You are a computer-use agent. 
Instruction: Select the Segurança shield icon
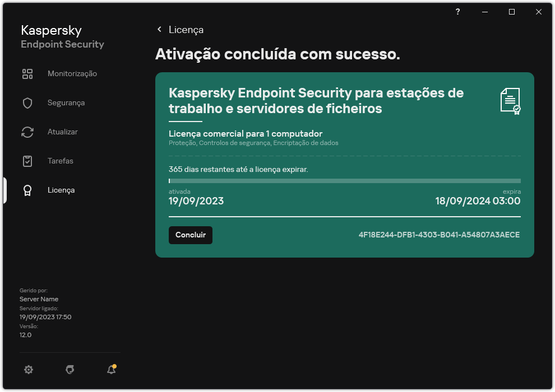27,102
